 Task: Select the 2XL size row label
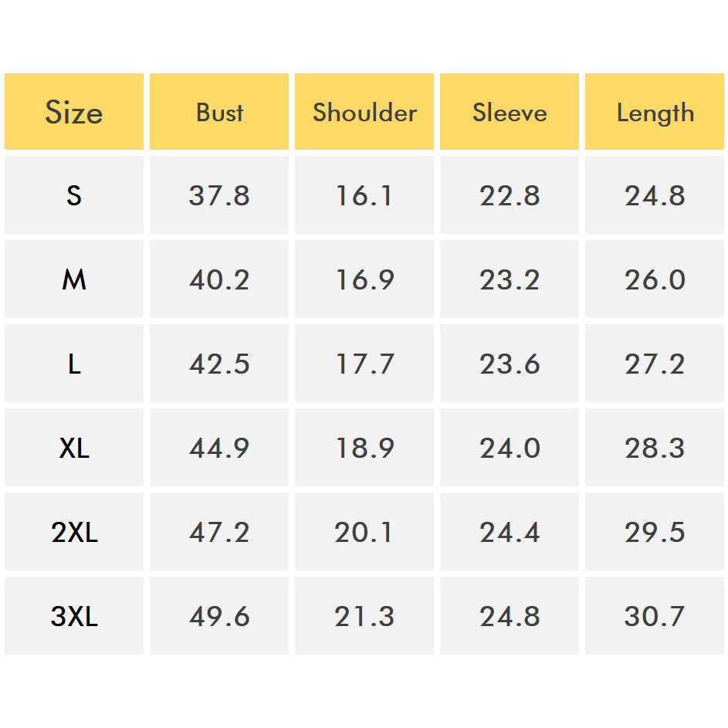coord(74,532)
